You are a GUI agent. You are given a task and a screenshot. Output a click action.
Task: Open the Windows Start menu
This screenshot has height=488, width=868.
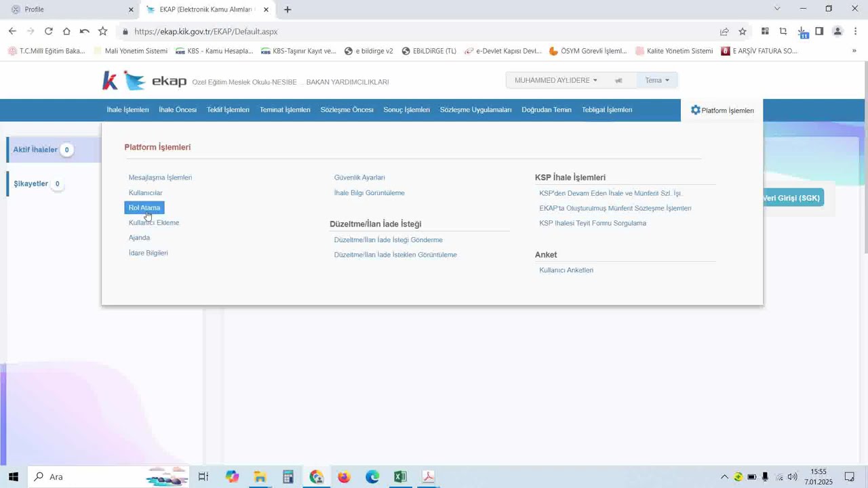(14, 476)
